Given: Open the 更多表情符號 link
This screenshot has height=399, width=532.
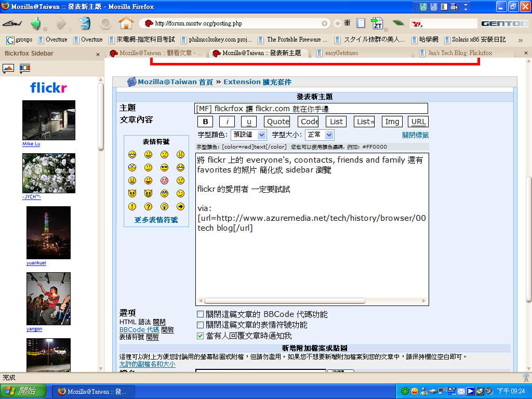Looking at the screenshot, I should pyautogui.click(x=156, y=220).
